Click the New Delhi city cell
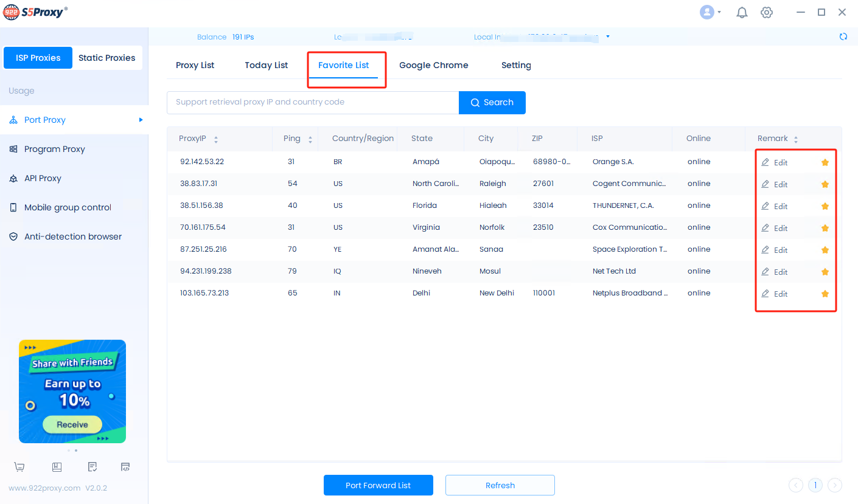858x504 pixels. 497,293
